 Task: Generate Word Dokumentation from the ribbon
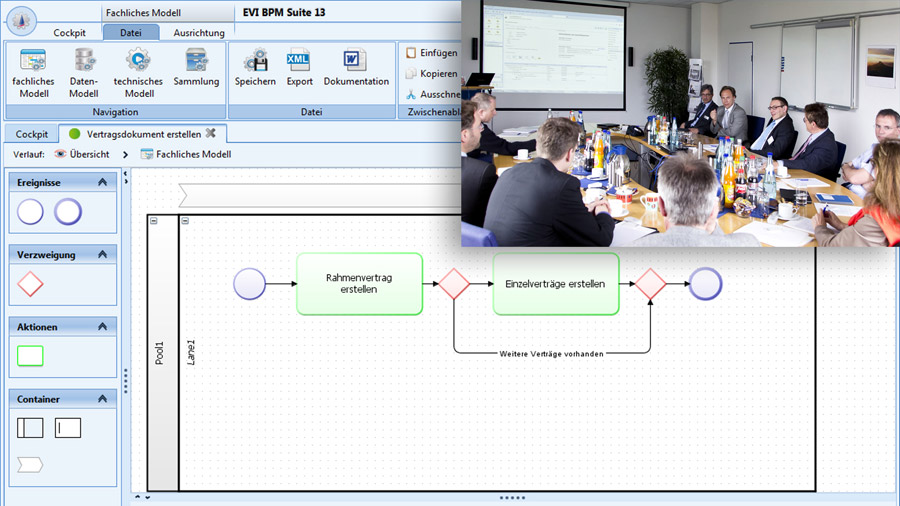click(x=356, y=60)
